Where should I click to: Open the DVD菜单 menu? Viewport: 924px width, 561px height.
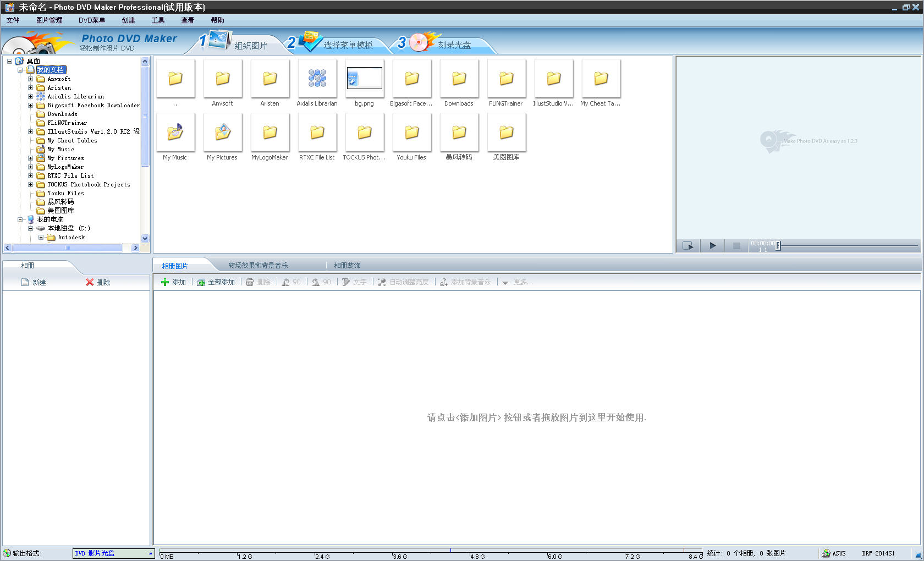click(x=92, y=20)
